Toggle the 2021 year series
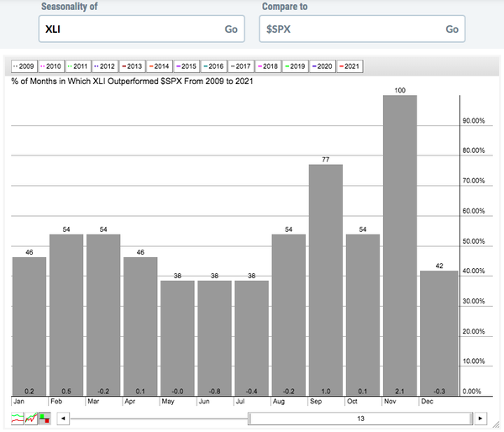Image resolution: width=504 pixels, height=432 pixels. pos(349,66)
